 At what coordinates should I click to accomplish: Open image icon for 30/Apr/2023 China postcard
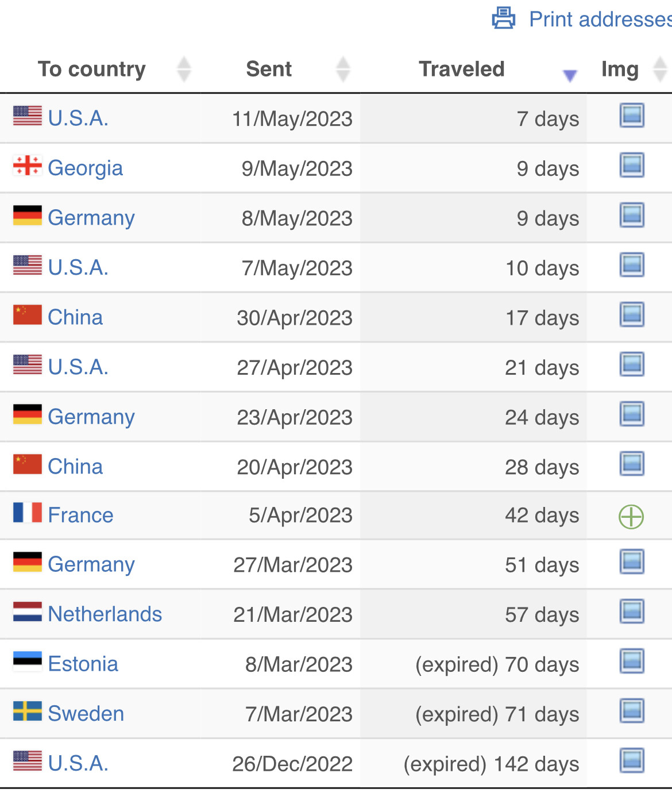[632, 314]
